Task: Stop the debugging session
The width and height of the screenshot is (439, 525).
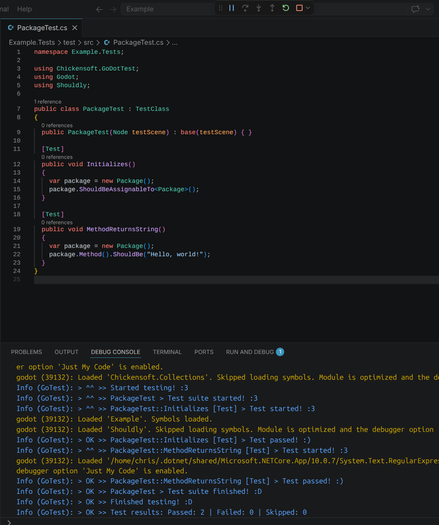Action: (299, 8)
